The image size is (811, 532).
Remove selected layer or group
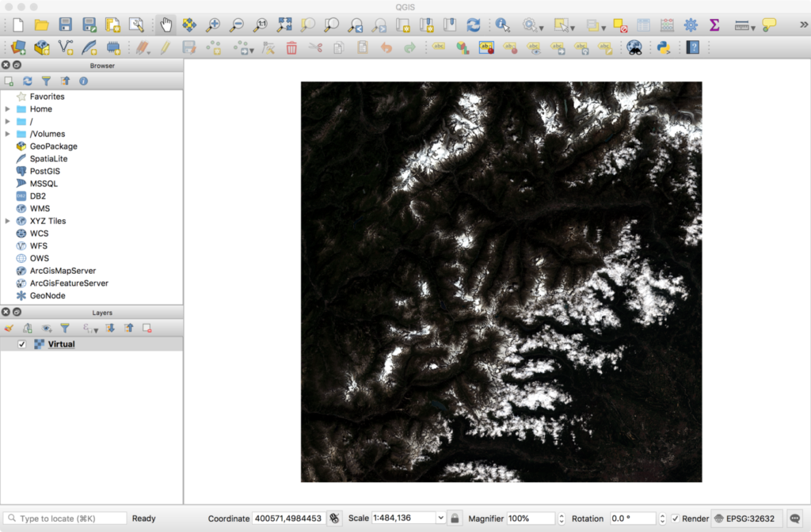tap(147, 329)
